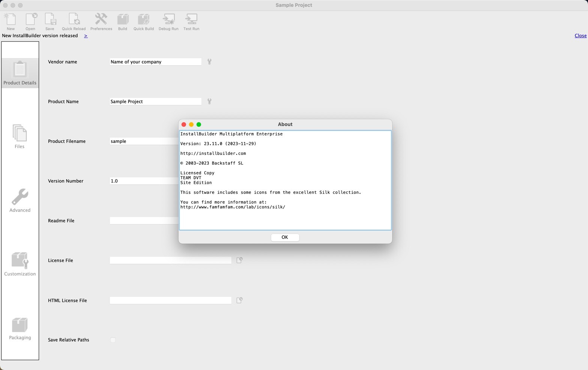Click the Readme File field

(x=144, y=221)
